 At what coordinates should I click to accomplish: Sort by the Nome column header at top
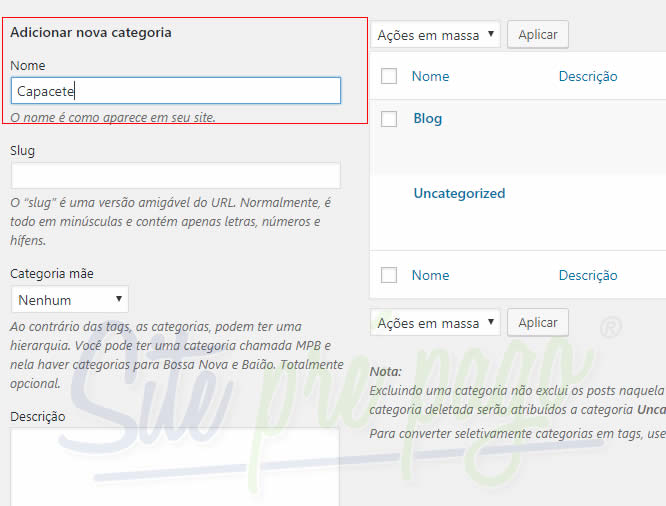pos(430,76)
